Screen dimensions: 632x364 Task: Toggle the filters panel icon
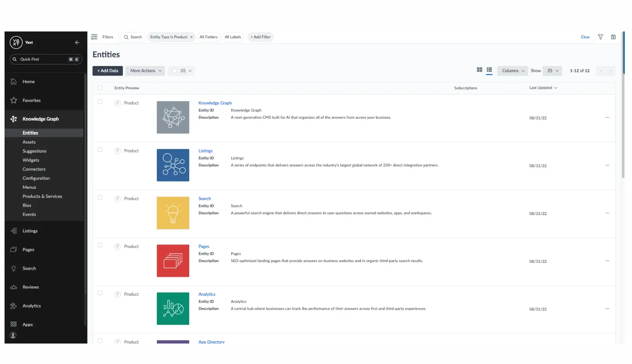coord(94,37)
